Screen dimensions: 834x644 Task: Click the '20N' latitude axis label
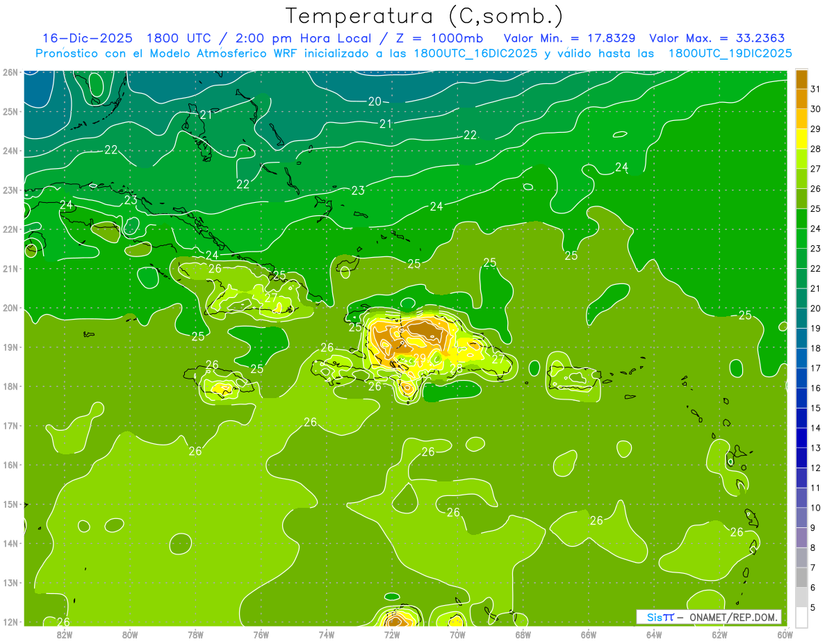pos(10,308)
